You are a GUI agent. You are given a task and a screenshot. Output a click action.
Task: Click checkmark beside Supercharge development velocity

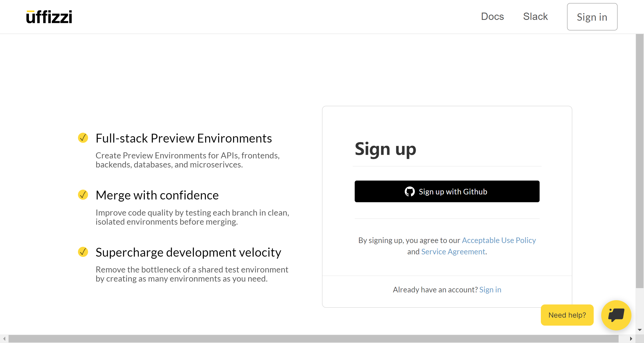tap(83, 252)
